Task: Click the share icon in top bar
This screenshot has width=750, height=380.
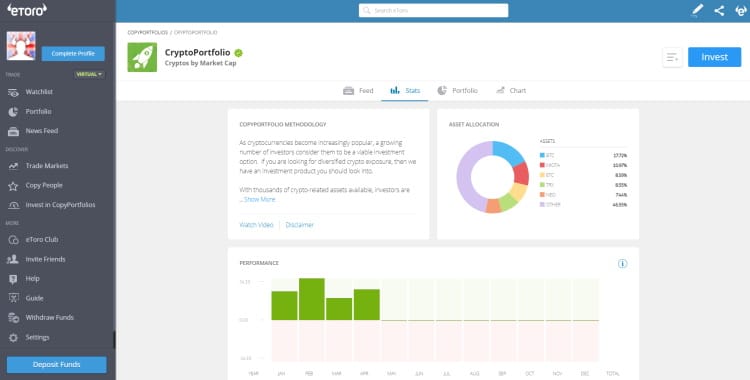Action: click(719, 11)
